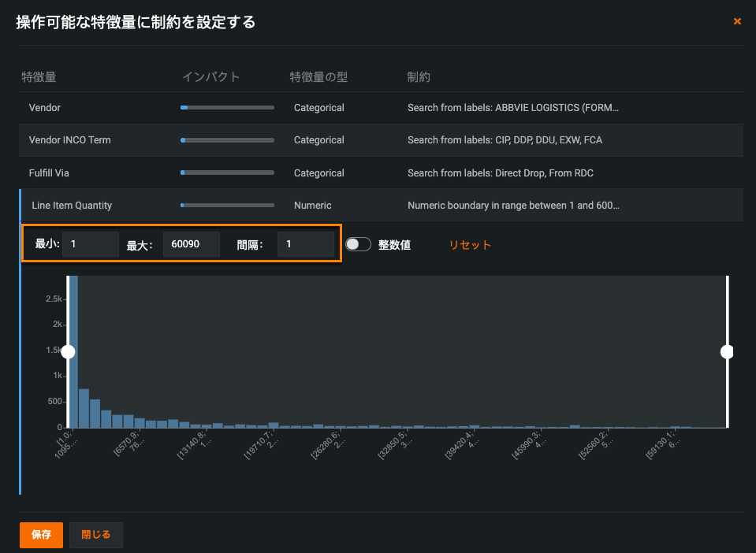Click the 最小 minimum value input field
This screenshot has width=756, height=553.
[90, 244]
